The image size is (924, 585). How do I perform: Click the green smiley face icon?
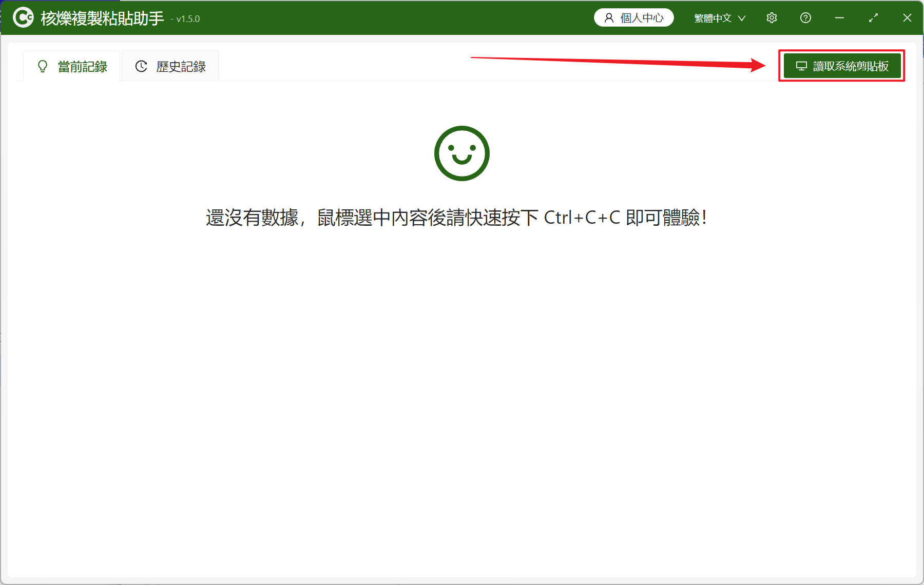click(x=462, y=153)
